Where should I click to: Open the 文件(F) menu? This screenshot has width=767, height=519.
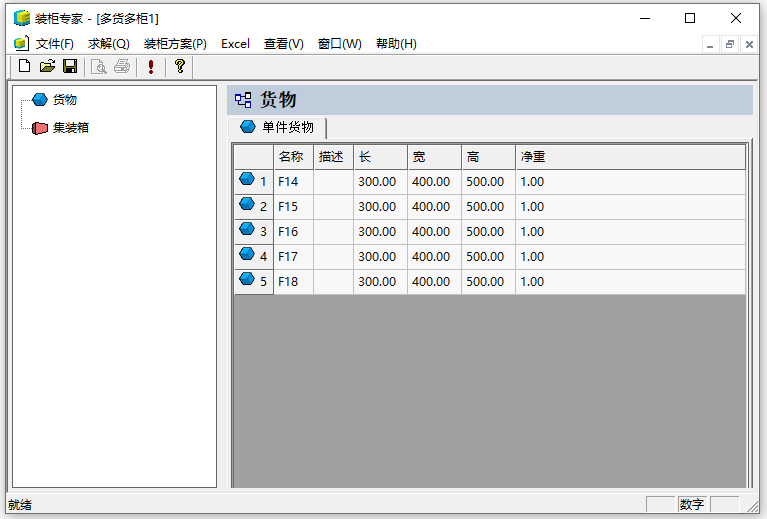click(55, 44)
